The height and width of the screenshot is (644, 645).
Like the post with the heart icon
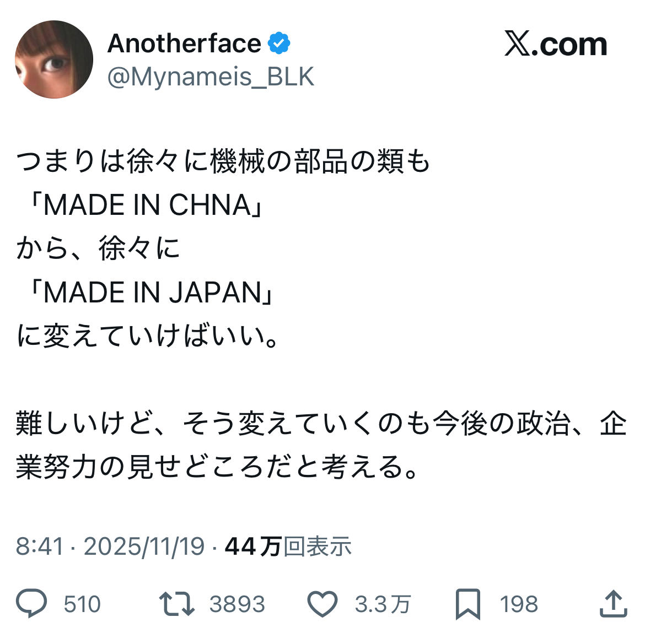tap(322, 604)
